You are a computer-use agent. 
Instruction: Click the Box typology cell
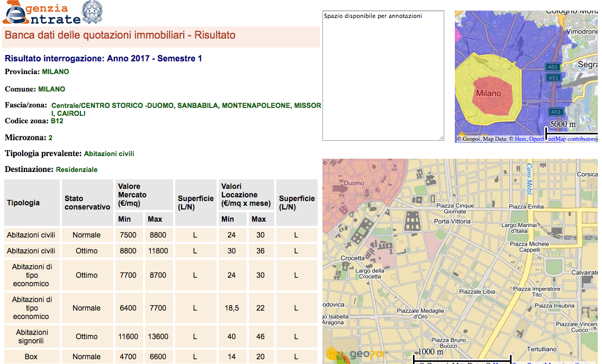coord(31,357)
